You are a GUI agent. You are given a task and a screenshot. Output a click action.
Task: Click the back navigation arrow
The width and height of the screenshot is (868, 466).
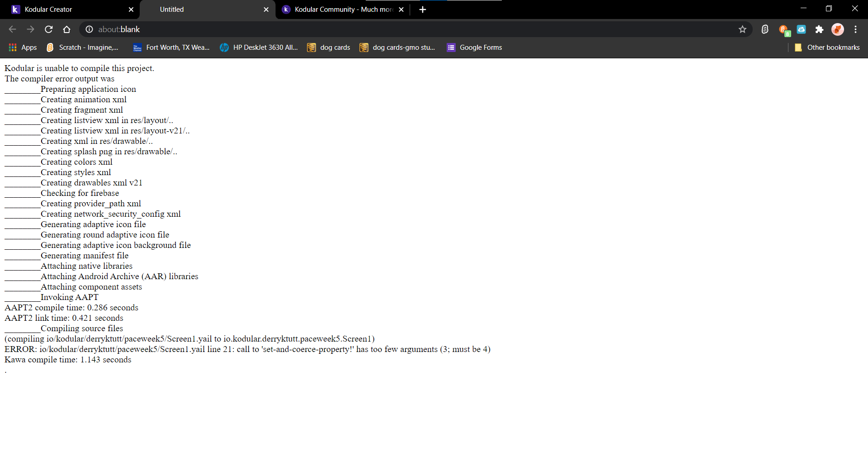(13, 29)
